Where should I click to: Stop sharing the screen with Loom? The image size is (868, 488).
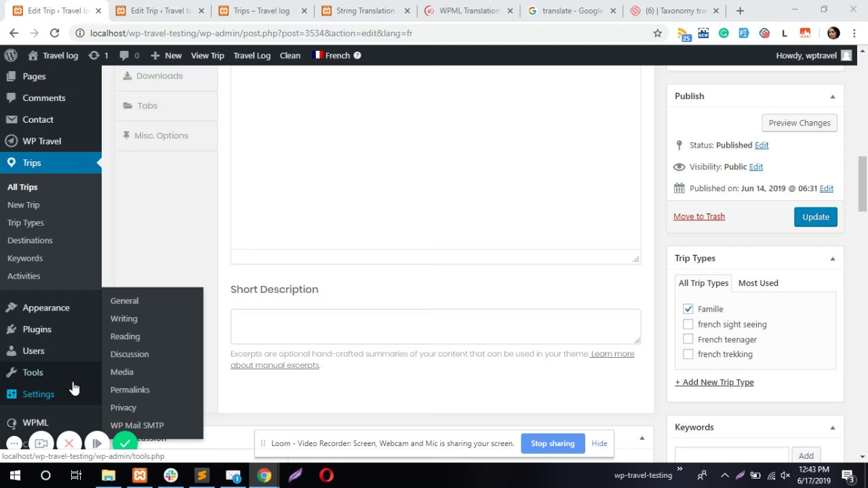[552, 443]
